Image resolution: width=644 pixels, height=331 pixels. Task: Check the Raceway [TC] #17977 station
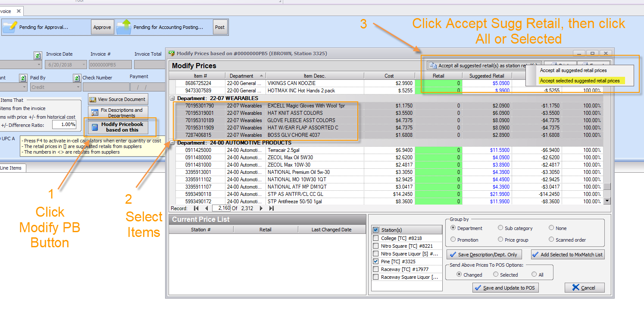[376, 269]
